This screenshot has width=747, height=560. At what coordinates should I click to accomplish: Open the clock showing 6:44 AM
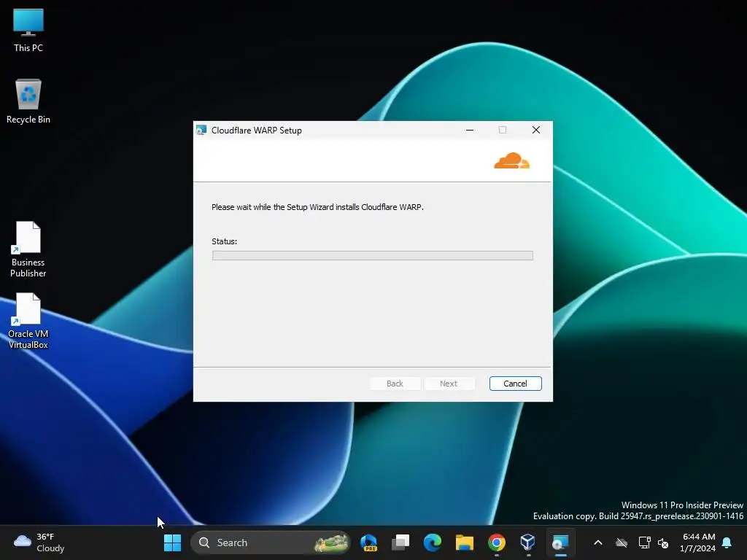click(x=698, y=542)
